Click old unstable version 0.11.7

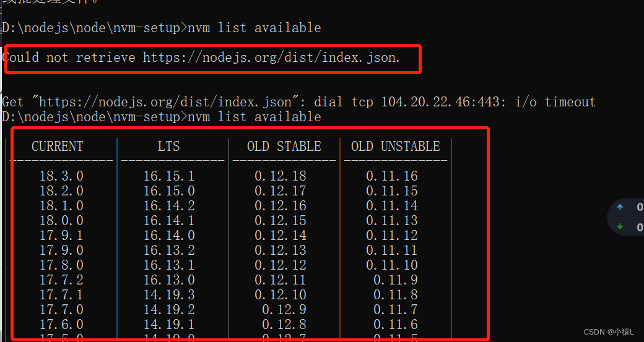396,310
